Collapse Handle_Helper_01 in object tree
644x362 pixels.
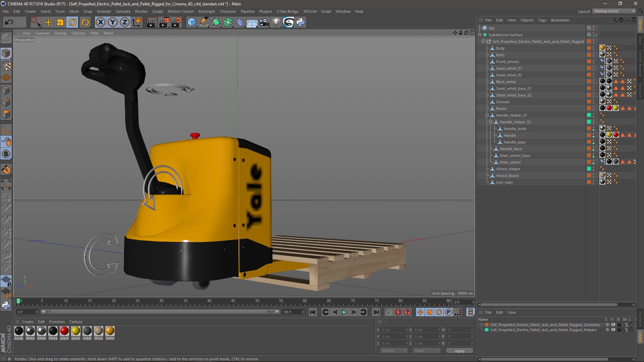coord(487,115)
